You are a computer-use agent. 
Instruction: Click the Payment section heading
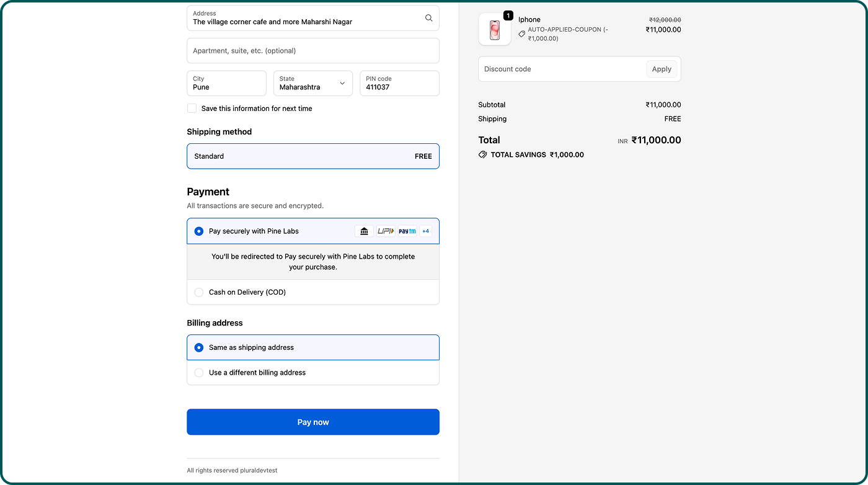(208, 192)
